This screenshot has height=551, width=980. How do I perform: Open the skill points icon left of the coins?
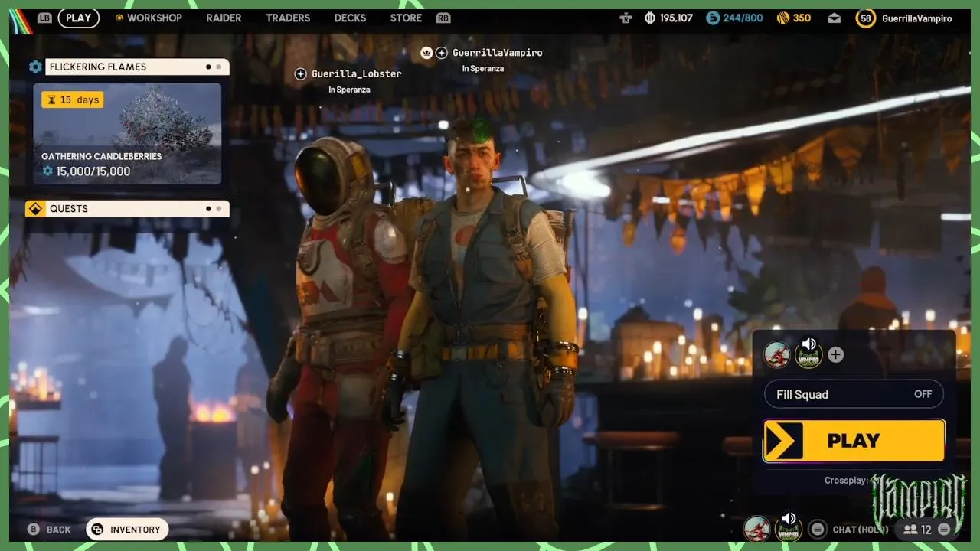click(x=626, y=18)
